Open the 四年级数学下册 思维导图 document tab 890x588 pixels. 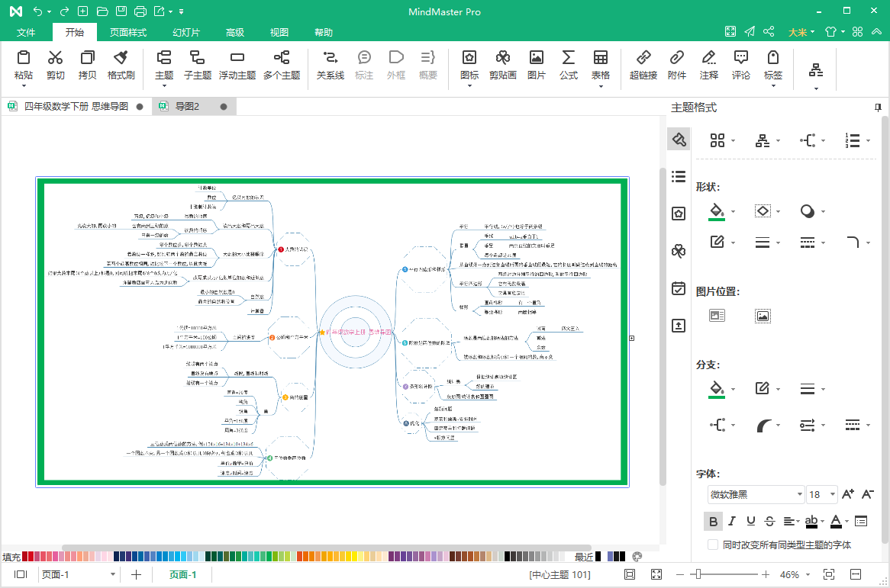click(76, 106)
